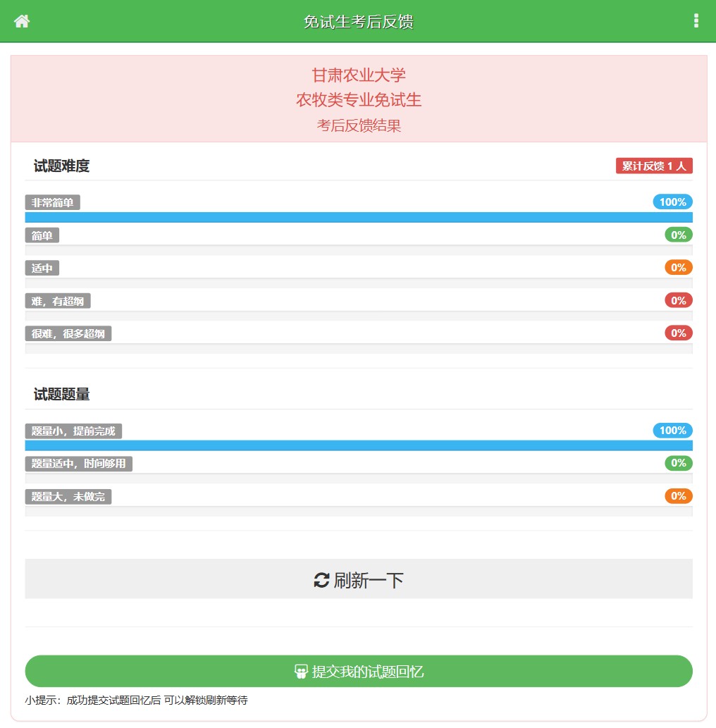Click the 免试生考后反馈 header title
The image size is (716, 728).
[x=359, y=21]
